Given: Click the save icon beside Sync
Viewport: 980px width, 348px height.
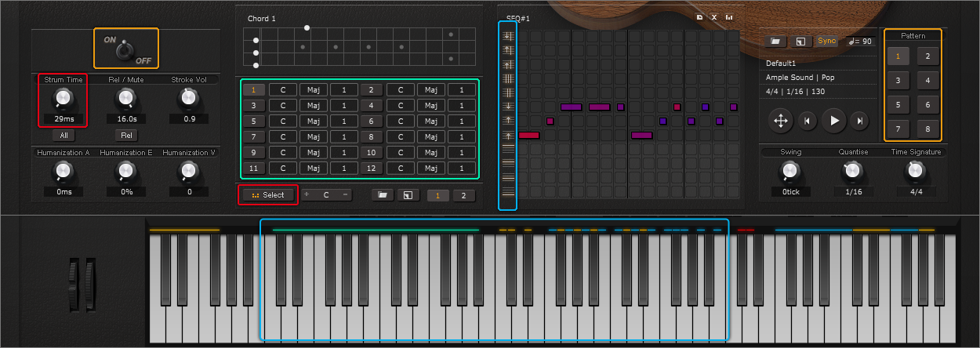Looking at the screenshot, I should [800, 42].
